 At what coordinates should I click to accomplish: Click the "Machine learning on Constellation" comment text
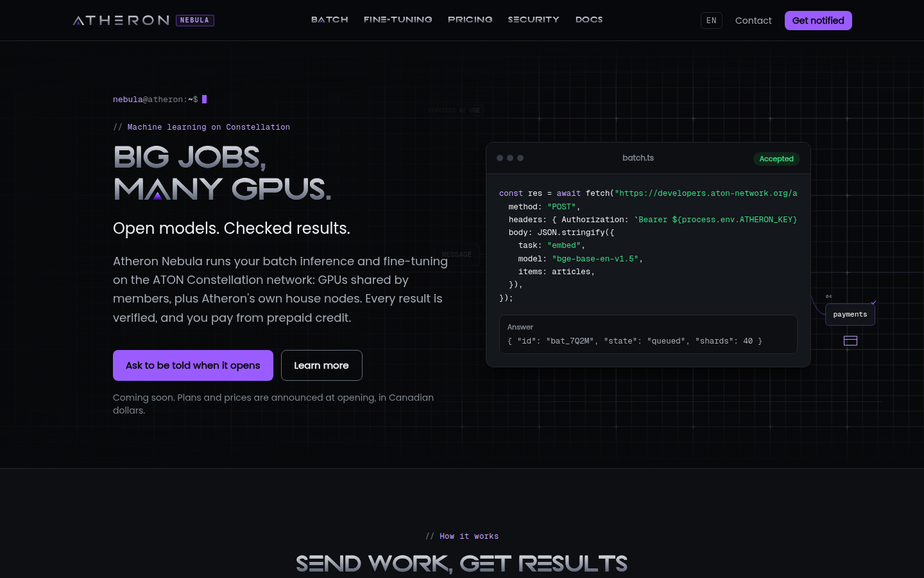tap(209, 127)
